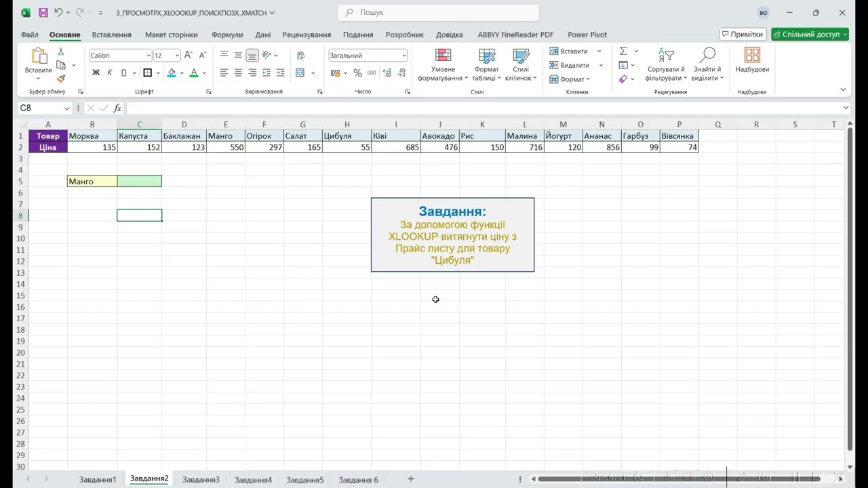868x488 pixels.
Task: Click the Copy icon in clipboard group
Action: coord(61,65)
